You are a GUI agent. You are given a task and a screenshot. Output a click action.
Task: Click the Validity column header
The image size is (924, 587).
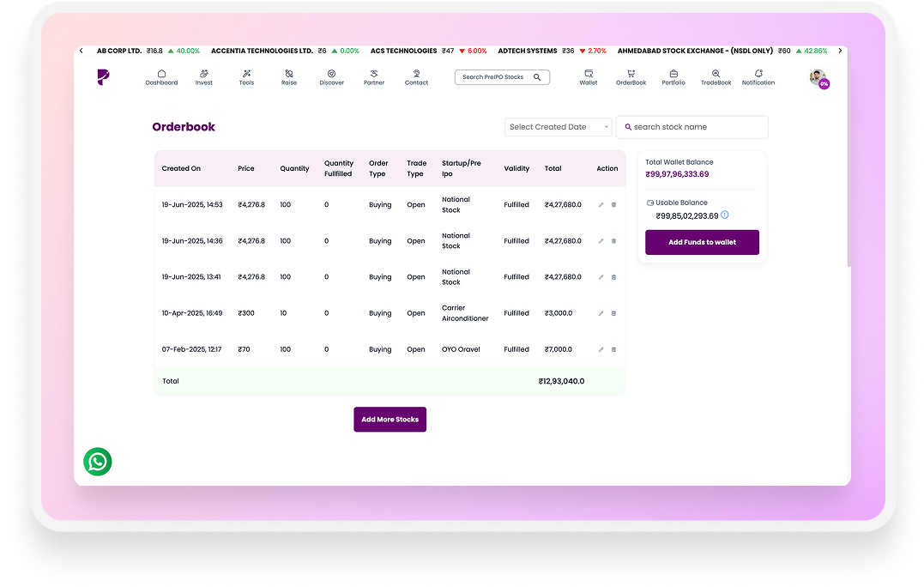516,168
